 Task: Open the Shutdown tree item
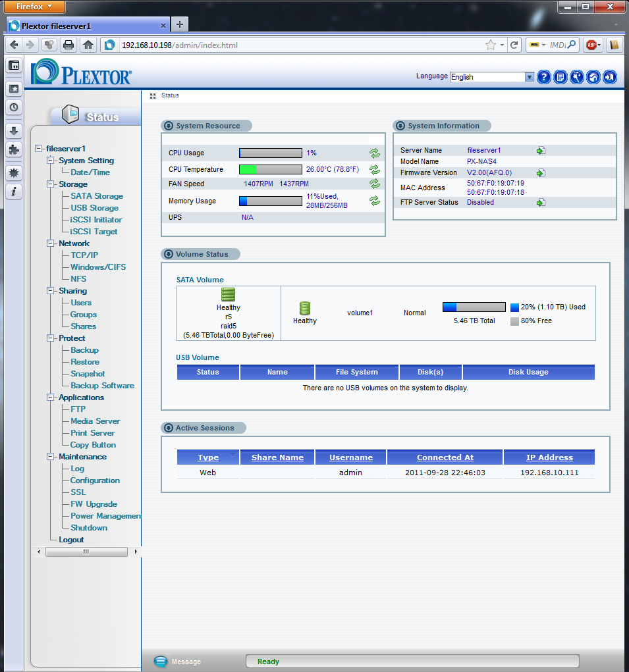tap(89, 528)
